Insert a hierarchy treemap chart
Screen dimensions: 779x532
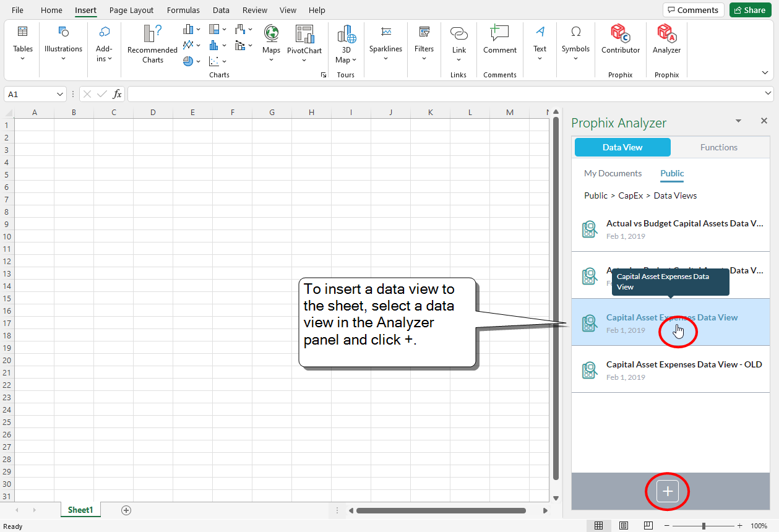[x=218, y=29]
